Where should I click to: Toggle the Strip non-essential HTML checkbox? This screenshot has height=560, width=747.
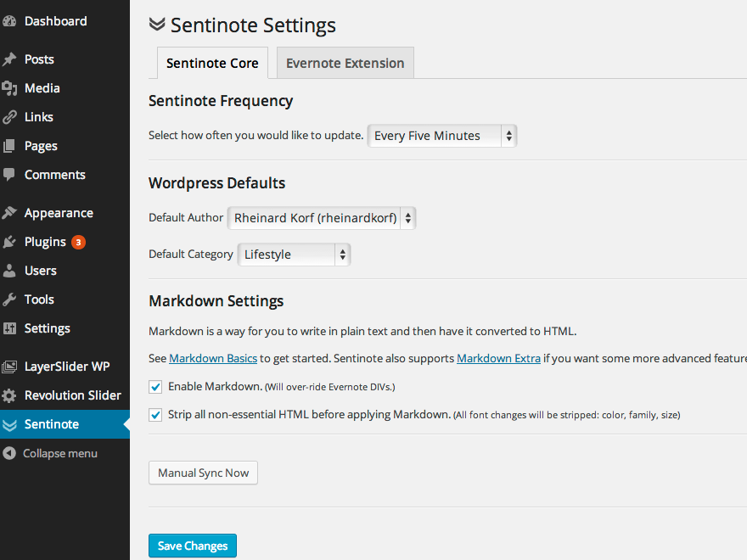click(x=155, y=415)
